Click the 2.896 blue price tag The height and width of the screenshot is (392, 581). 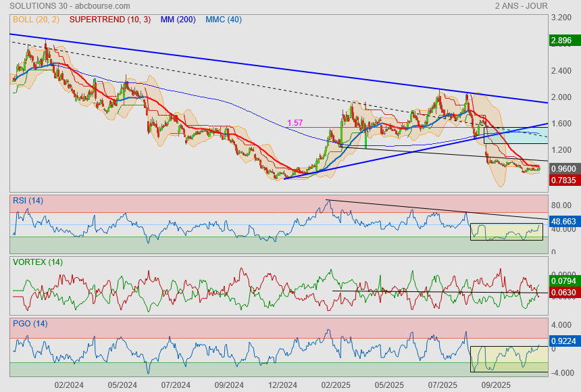[561, 41]
